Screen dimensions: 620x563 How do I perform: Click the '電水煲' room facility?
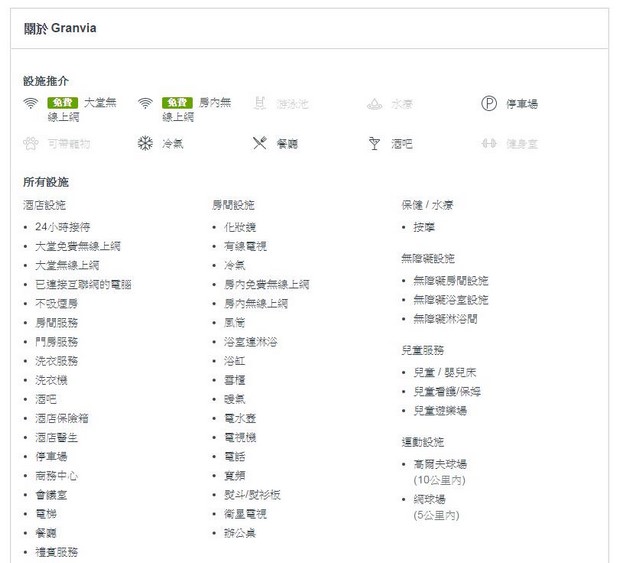tap(240, 418)
